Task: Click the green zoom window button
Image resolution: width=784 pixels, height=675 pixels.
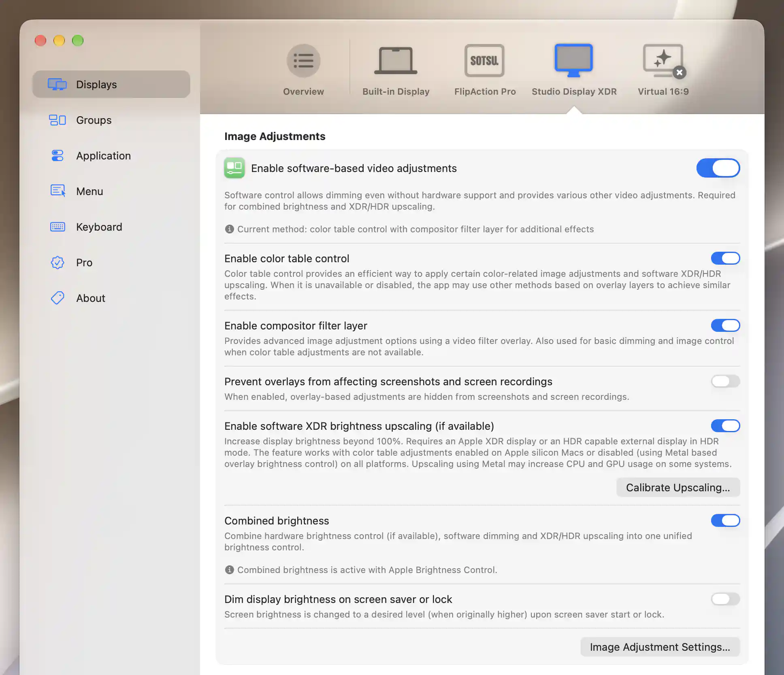Action: pos(78,40)
